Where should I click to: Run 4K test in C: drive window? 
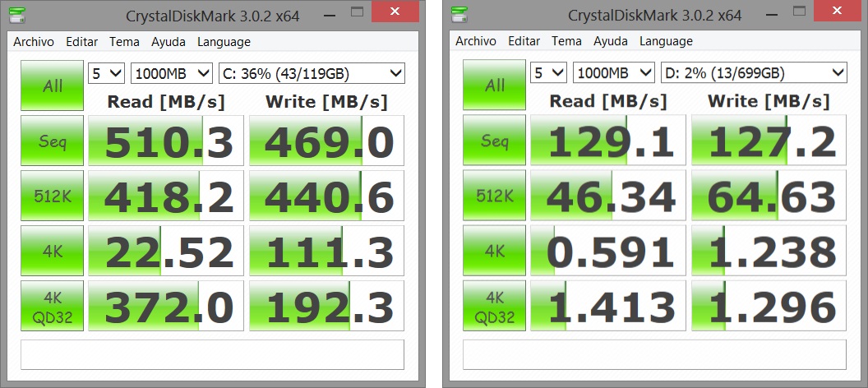click(52, 251)
